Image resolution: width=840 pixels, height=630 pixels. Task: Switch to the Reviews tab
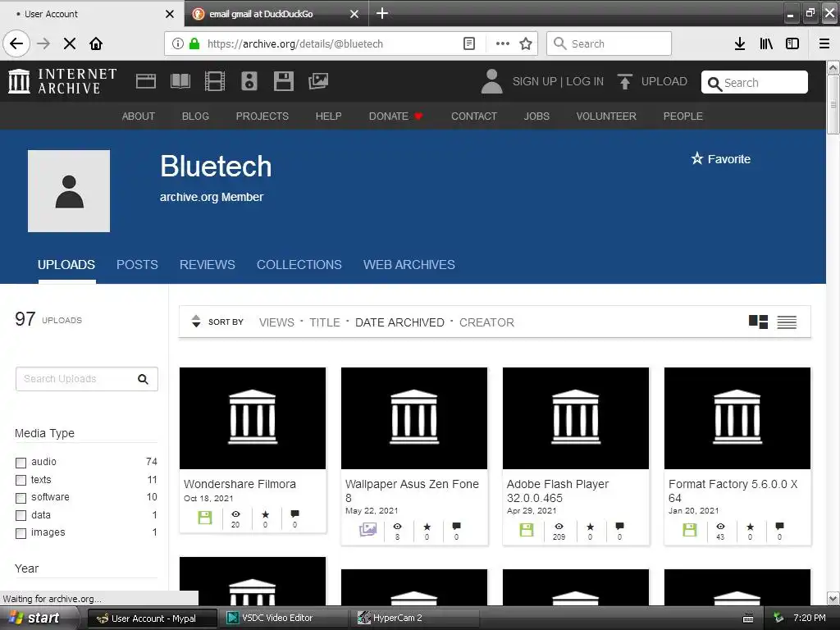coord(208,265)
